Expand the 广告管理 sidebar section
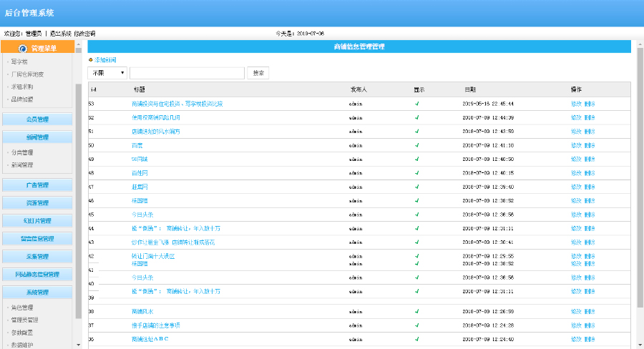This screenshot has height=349, width=644. click(37, 185)
